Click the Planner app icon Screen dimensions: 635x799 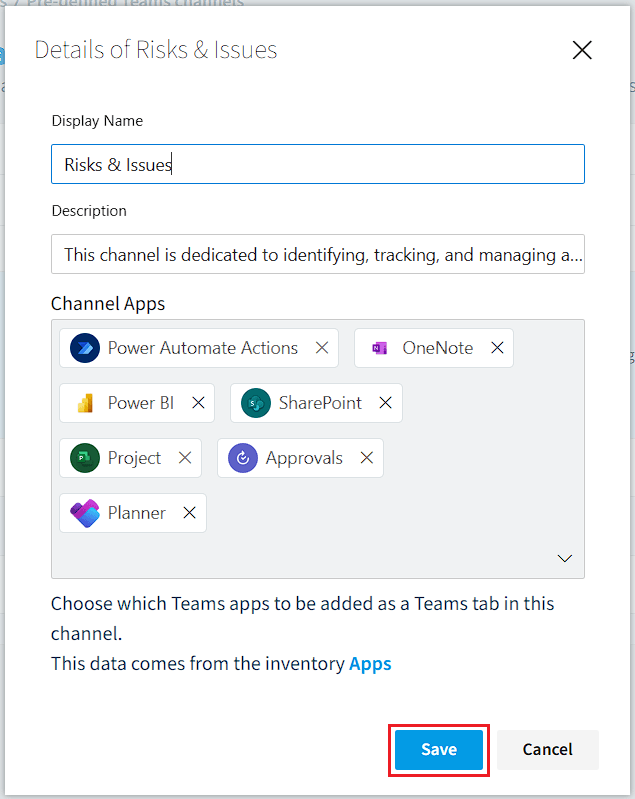[85, 513]
